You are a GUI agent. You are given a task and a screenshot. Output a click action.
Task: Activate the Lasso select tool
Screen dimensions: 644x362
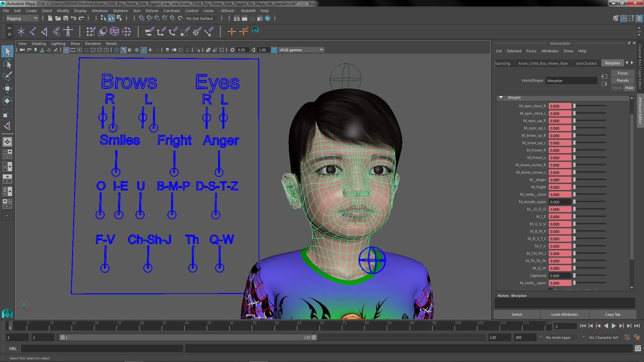(x=7, y=64)
